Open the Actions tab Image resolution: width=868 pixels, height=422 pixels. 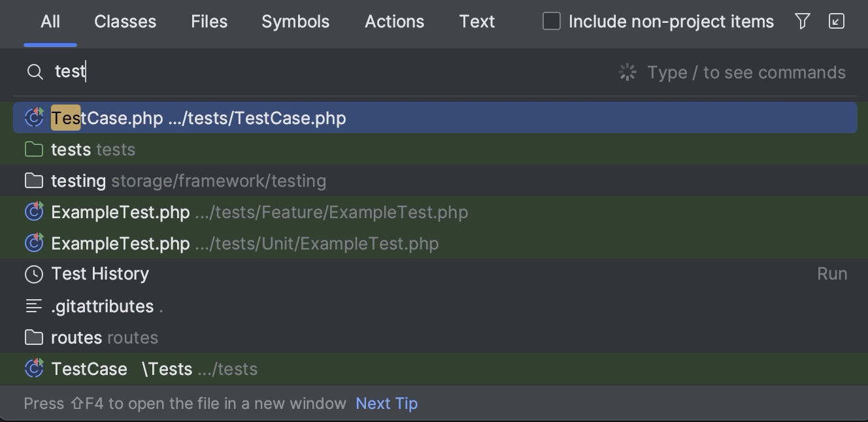(x=394, y=21)
